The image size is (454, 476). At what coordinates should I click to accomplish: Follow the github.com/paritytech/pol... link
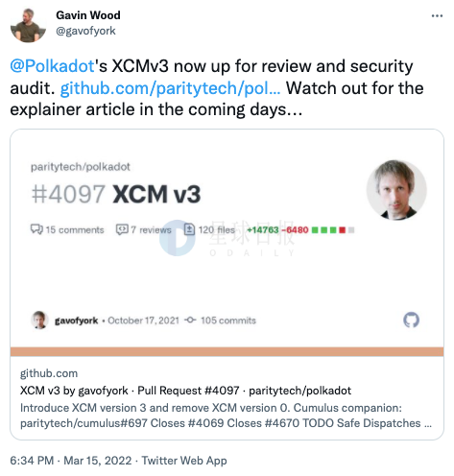point(170,88)
